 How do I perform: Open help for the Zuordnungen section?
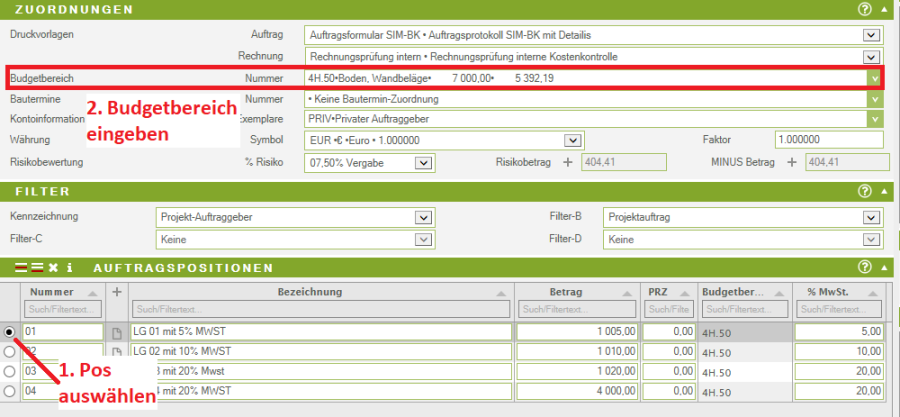[864, 9]
